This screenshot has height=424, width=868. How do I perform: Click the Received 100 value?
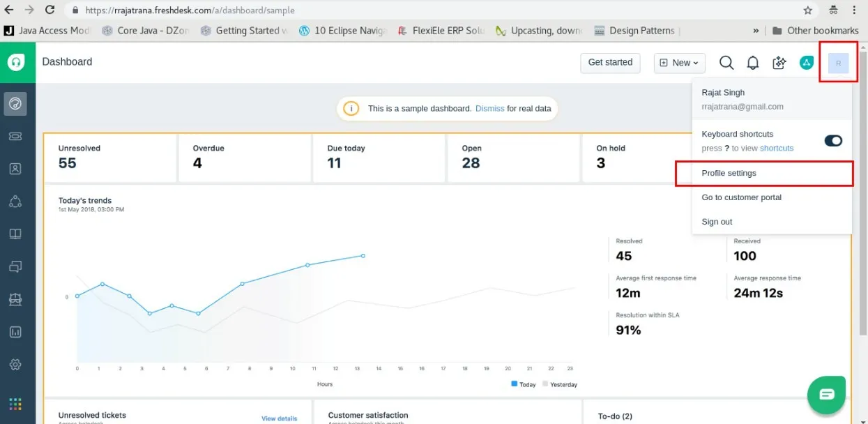click(x=745, y=256)
